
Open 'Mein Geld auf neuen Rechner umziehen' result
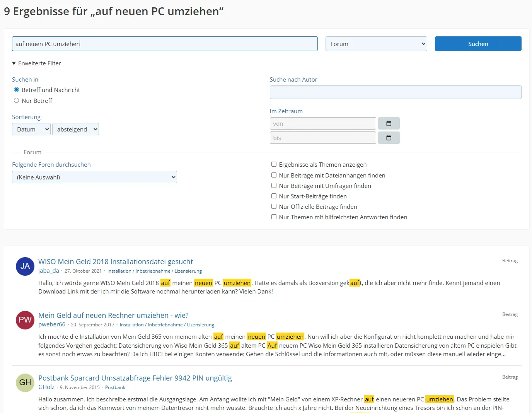coord(113,316)
